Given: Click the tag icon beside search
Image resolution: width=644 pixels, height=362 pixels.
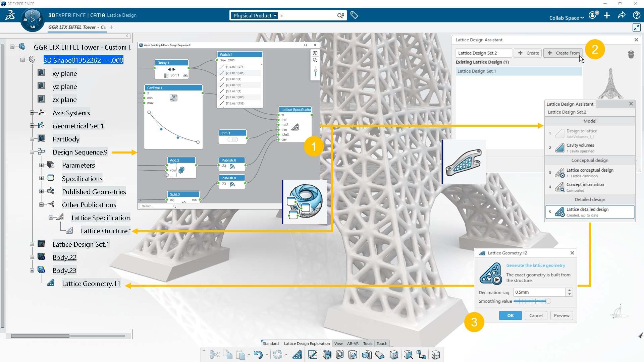Looking at the screenshot, I should pyautogui.click(x=354, y=15).
